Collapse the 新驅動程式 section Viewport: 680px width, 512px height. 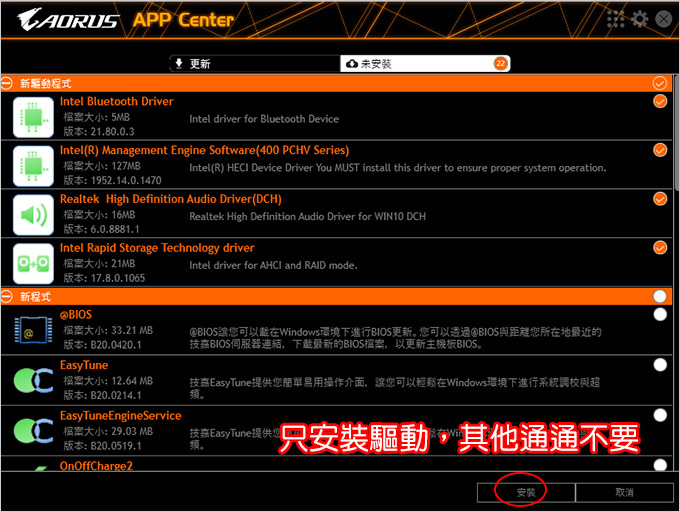[x=7, y=83]
